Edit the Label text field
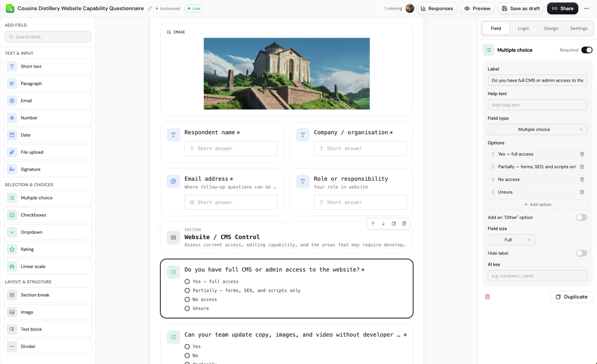597x364 pixels. point(537,80)
